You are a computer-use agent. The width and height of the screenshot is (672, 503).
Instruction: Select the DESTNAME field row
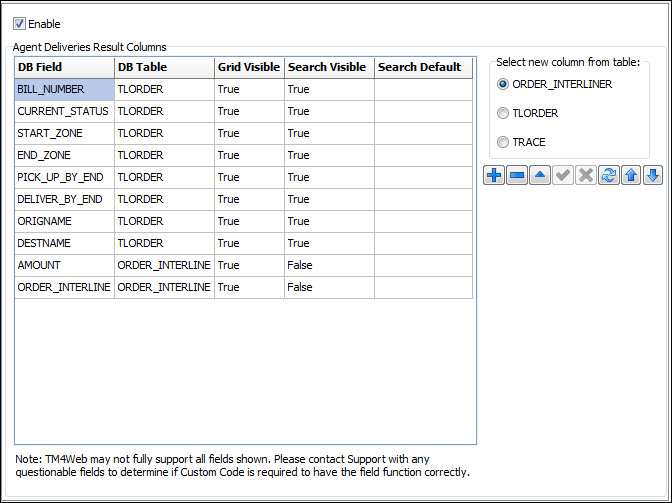[x=64, y=243]
